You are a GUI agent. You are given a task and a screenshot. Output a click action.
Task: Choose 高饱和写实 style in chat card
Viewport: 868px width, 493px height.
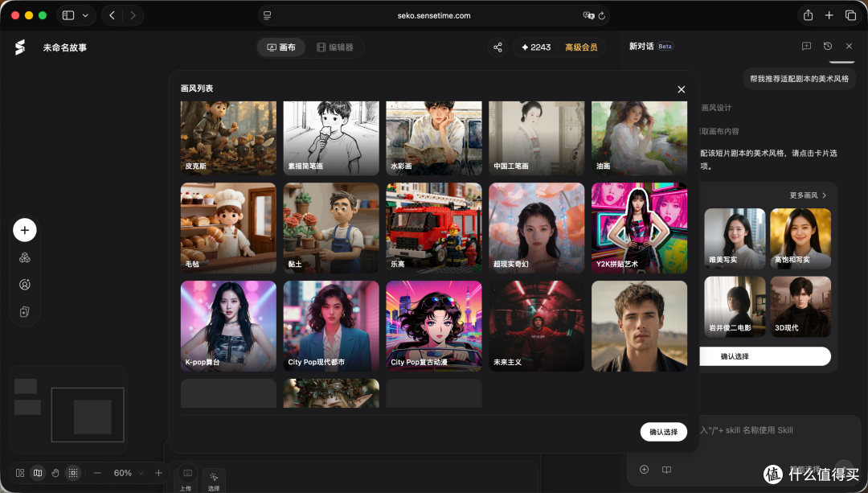800,239
